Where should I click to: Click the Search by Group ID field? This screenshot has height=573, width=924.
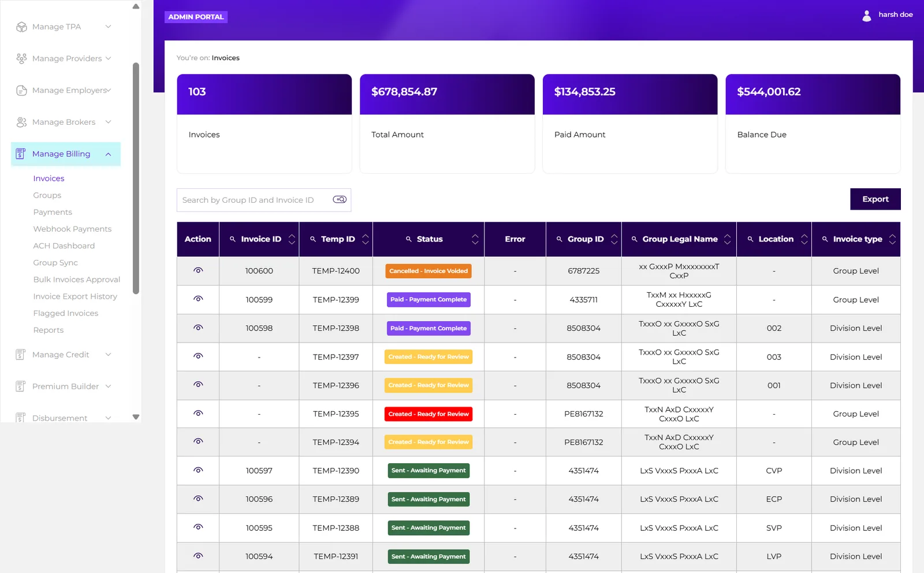(264, 200)
